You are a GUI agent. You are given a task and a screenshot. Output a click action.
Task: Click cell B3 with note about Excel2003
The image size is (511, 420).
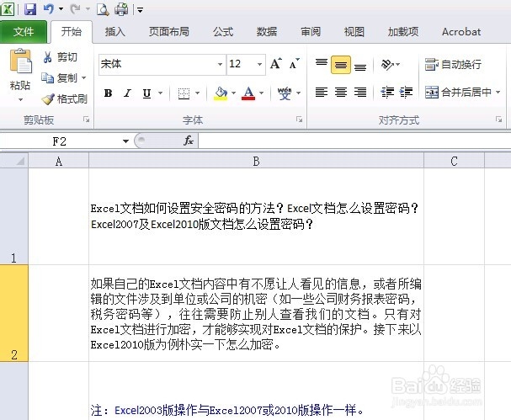click(256, 391)
